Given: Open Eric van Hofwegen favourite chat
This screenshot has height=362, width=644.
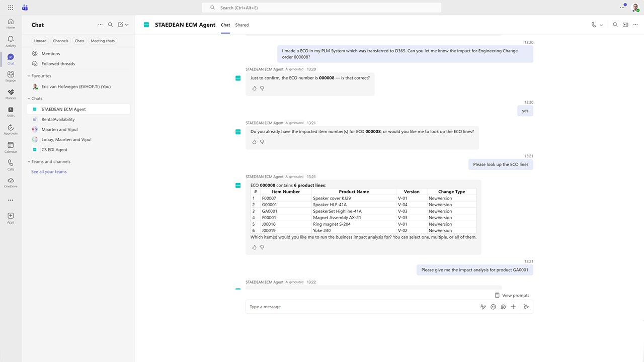Looking at the screenshot, I should pyautogui.click(x=78, y=86).
